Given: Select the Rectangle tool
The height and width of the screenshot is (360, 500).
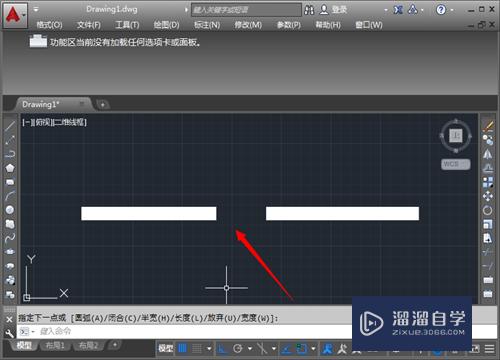Looking at the screenshot, I should (x=10, y=182).
